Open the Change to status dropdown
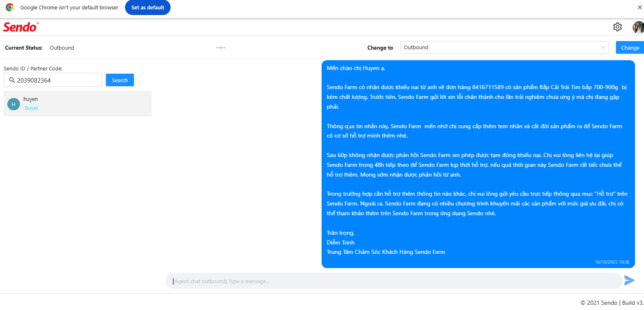644x310 pixels. [501, 48]
